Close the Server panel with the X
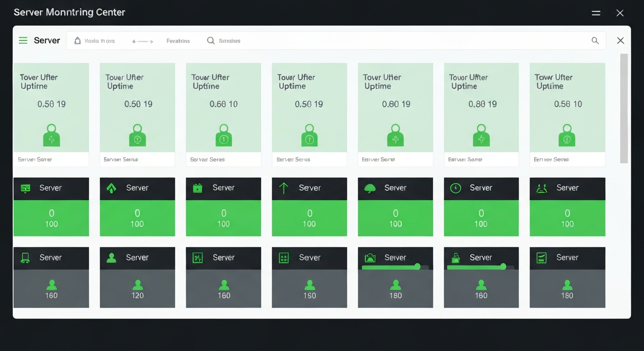The height and width of the screenshot is (351, 644). 620,41
